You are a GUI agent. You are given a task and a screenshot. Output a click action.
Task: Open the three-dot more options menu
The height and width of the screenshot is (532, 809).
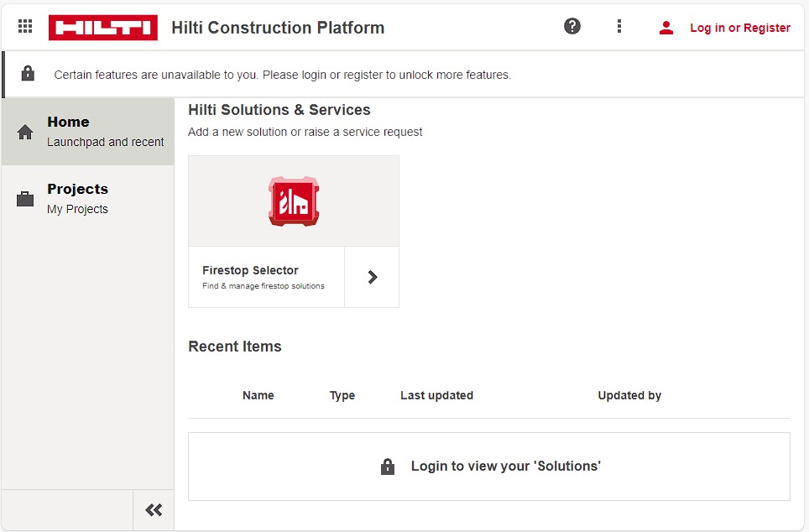pyautogui.click(x=619, y=26)
